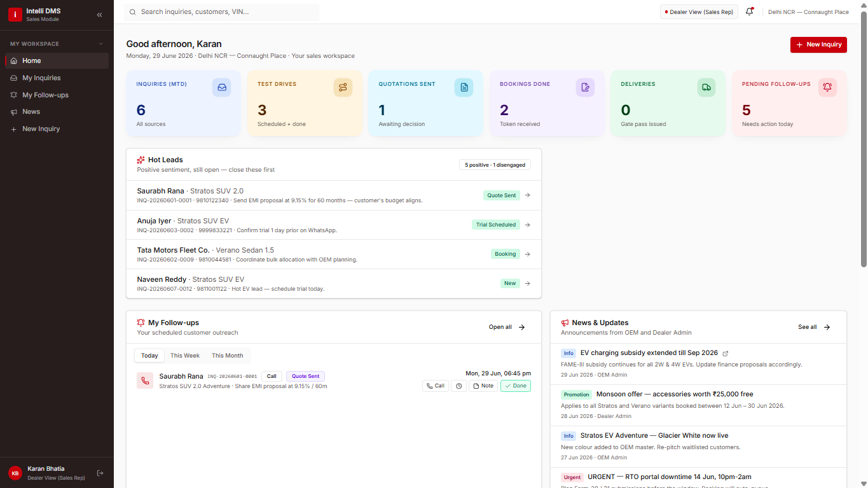Click the Intelli DMS logo
Viewport: 868px width, 488px height.
tap(15, 15)
